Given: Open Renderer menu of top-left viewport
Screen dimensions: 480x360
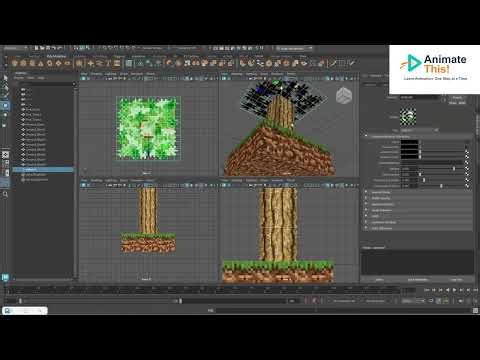Looking at the screenshot, I should (x=137, y=74).
